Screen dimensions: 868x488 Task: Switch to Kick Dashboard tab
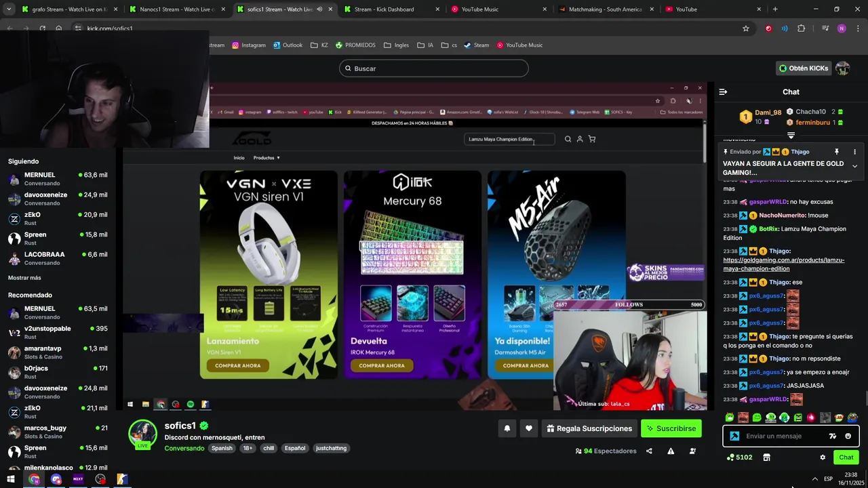[x=390, y=9]
